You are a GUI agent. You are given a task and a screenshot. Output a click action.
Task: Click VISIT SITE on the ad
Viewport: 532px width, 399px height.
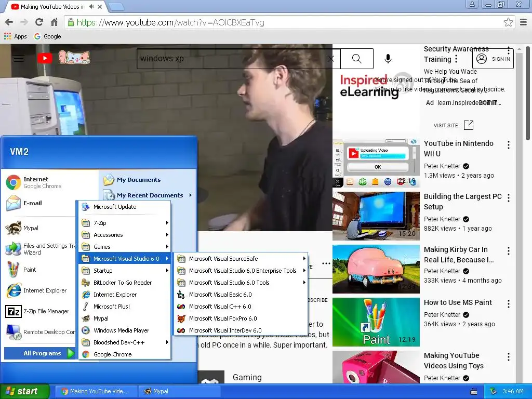click(x=453, y=125)
